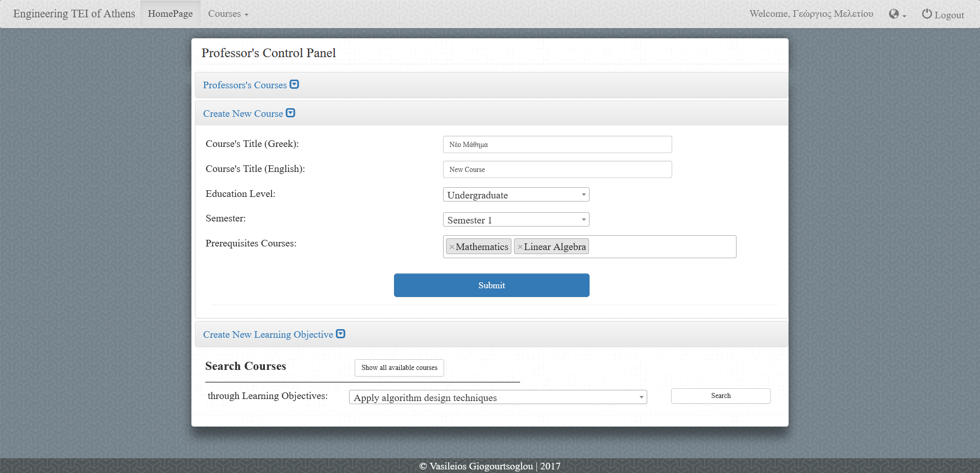Click the Logout power icon

tap(927, 14)
